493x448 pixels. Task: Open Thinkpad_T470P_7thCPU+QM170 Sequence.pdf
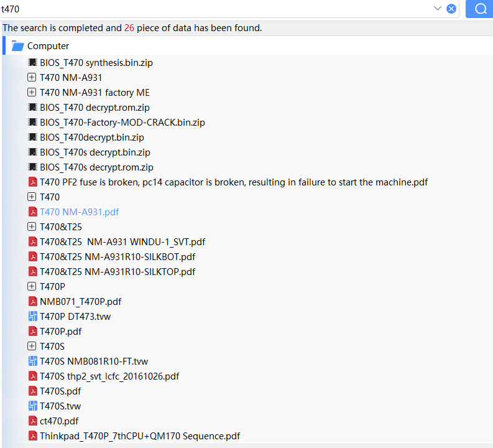(x=139, y=436)
